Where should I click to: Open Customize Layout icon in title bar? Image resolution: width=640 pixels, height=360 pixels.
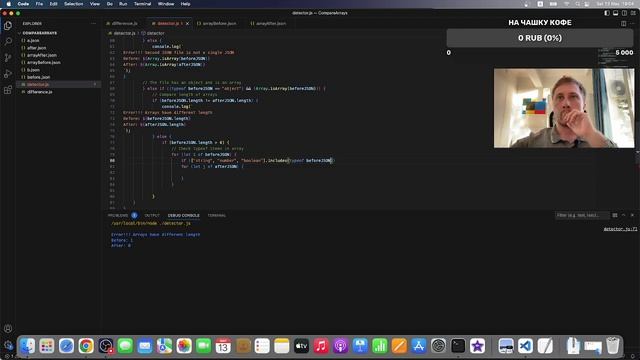click(x=633, y=13)
